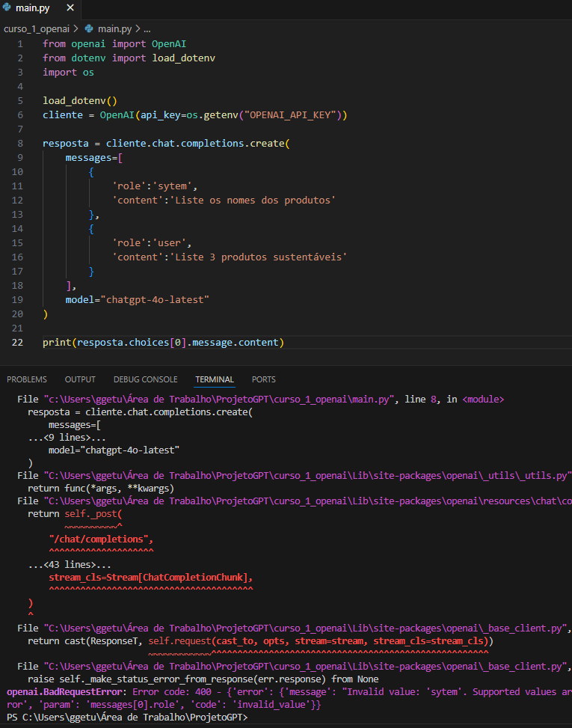
Task: Click the ...<43 lines>... collapsed marker in terminal
Action: [70, 565]
